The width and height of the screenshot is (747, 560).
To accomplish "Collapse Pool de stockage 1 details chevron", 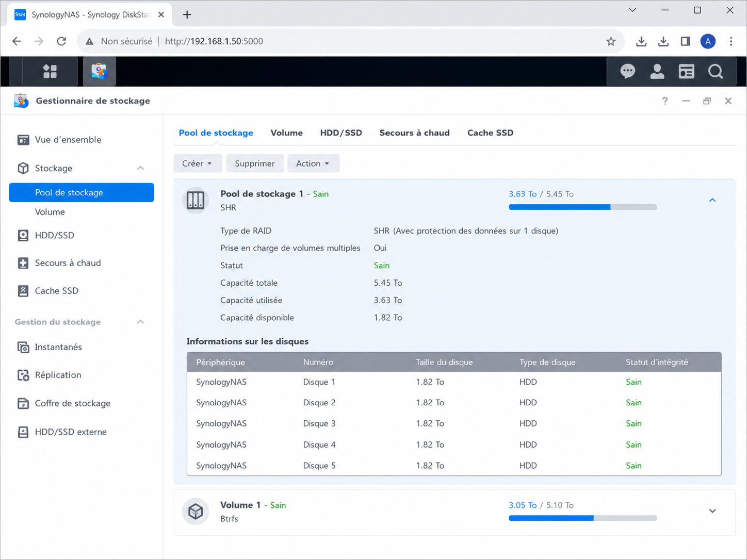I will pos(712,200).
